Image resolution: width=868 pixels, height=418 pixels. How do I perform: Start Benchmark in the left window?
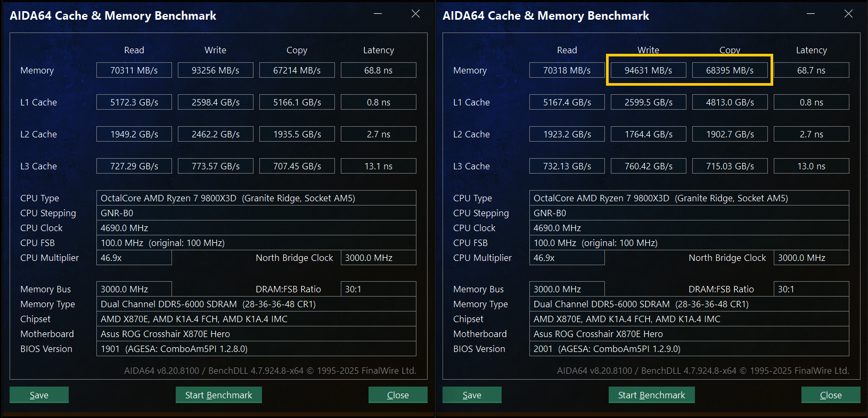click(x=219, y=395)
